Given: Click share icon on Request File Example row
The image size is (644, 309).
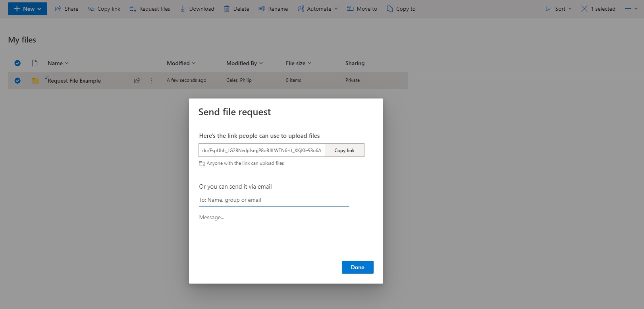Looking at the screenshot, I should pos(137,81).
